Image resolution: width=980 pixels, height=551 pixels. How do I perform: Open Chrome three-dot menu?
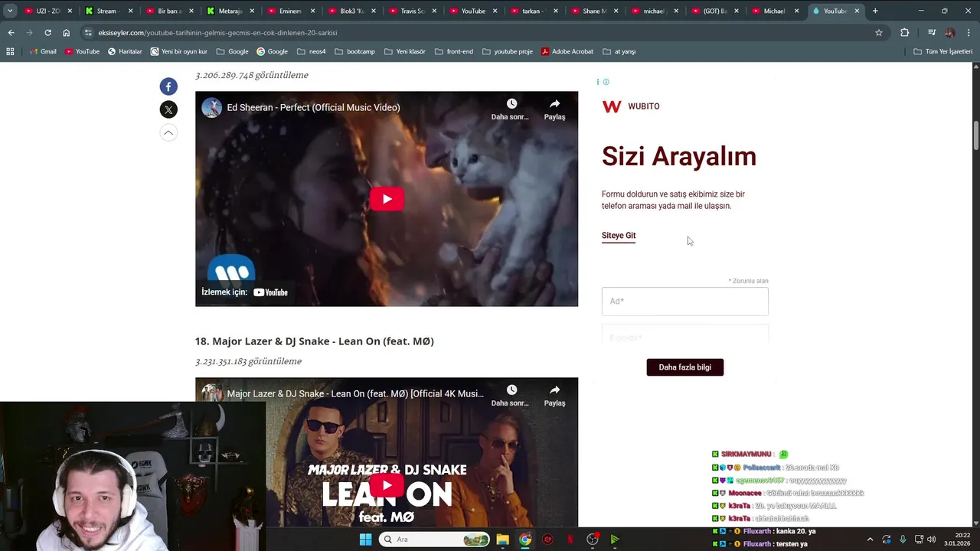tap(969, 33)
